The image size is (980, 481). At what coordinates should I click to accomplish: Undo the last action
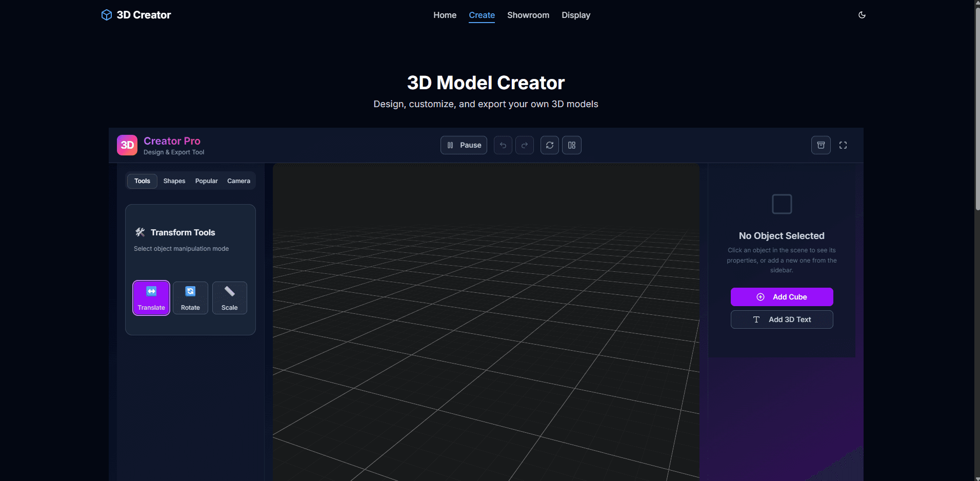pos(503,145)
